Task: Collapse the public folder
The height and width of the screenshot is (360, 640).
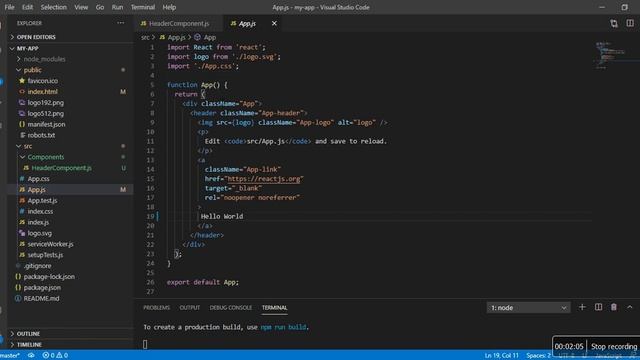Action: [32, 70]
